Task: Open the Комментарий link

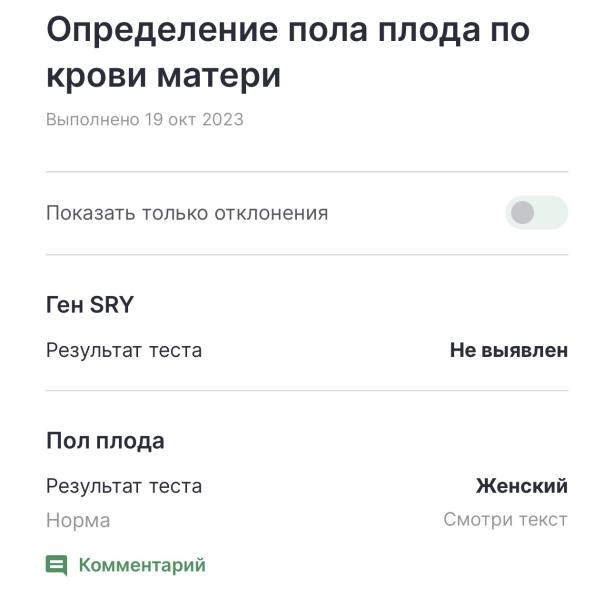Action: [x=142, y=565]
